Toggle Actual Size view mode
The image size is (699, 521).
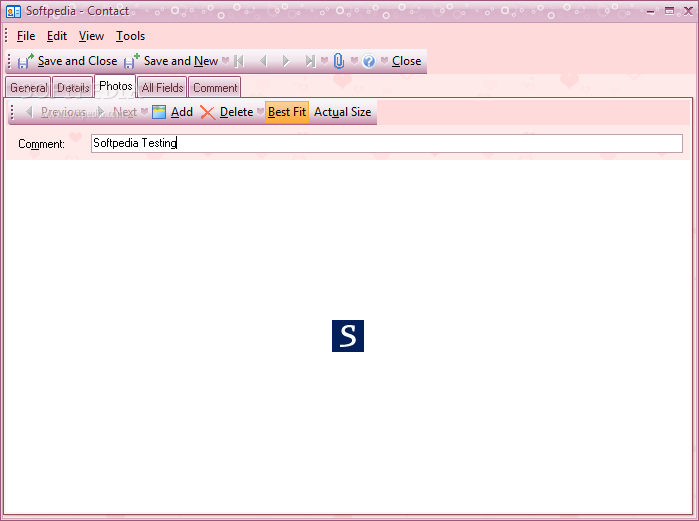[x=342, y=112]
